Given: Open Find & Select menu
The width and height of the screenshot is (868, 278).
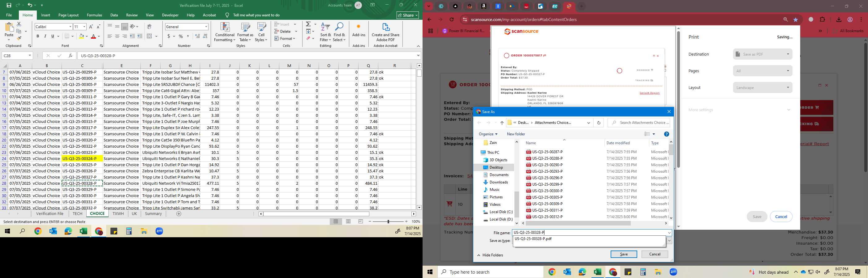Looking at the screenshot, I should tap(339, 32).
